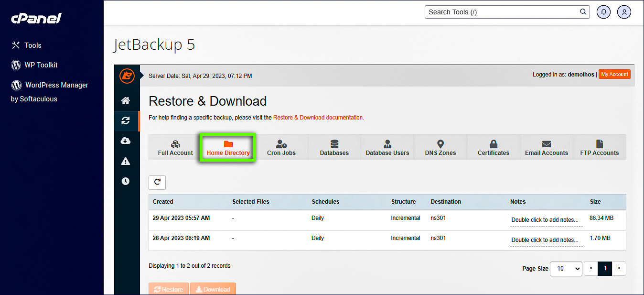Switch to the DNS Zones tab

tap(440, 147)
